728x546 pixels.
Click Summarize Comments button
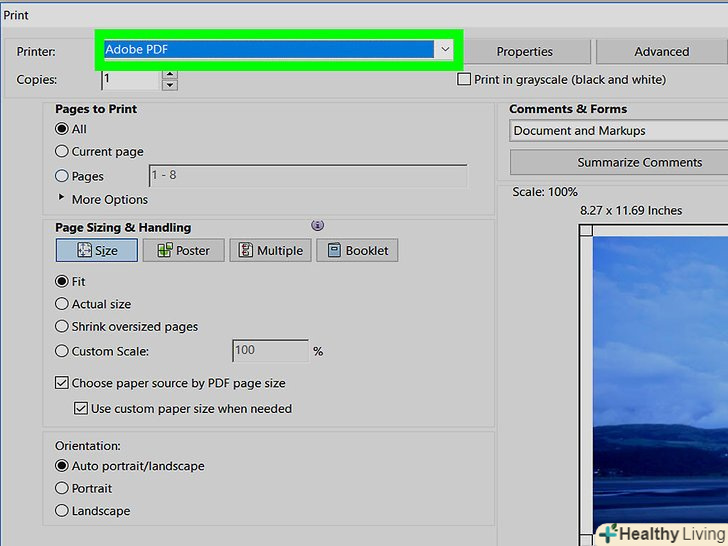click(x=619, y=162)
